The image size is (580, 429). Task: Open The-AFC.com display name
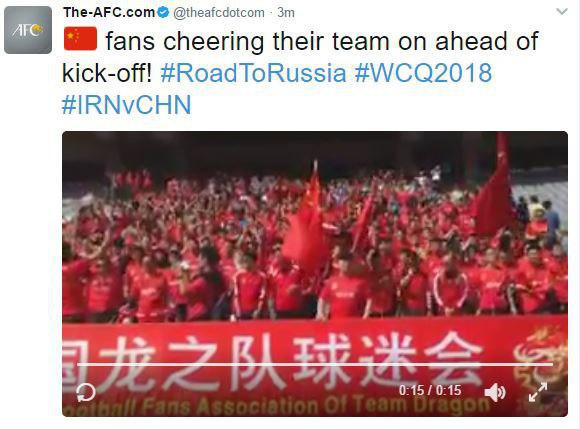tap(109, 13)
